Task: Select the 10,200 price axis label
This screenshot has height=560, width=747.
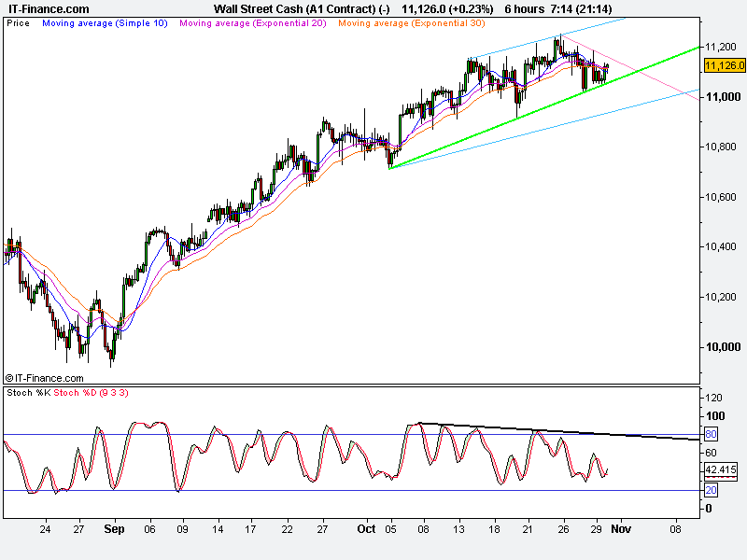Action: coord(720,297)
